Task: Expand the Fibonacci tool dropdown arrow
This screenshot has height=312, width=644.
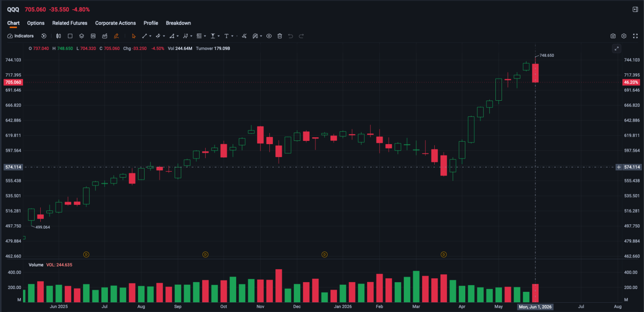Action: click(205, 36)
